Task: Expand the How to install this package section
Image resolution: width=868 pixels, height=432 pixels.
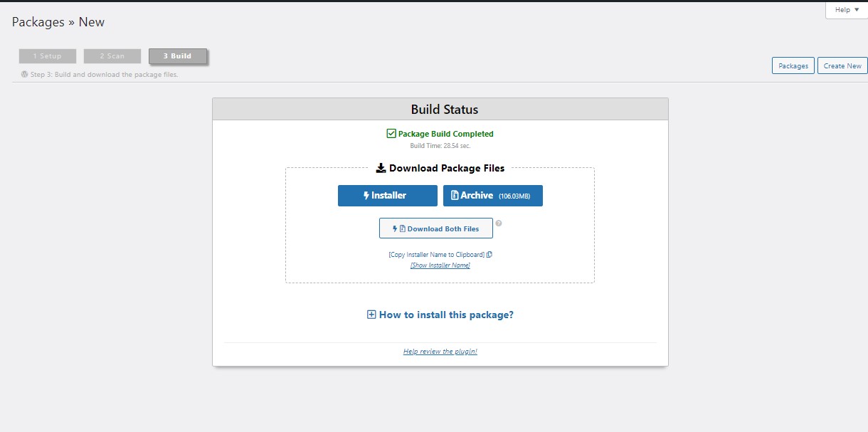Action: click(445, 314)
